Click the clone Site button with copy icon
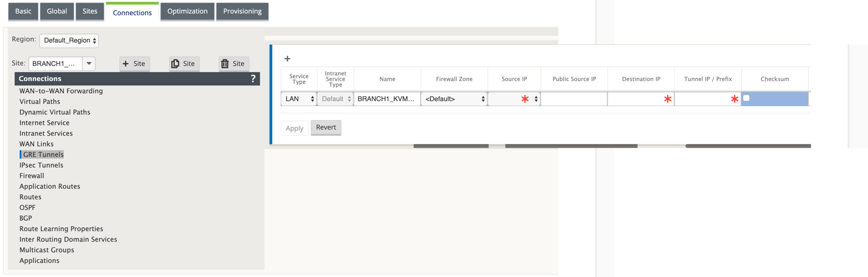 [x=184, y=64]
